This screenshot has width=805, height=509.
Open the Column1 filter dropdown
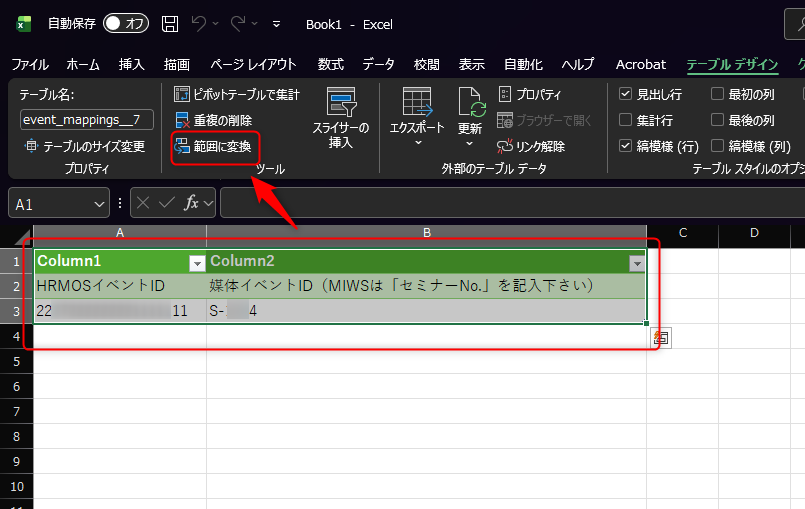[x=196, y=262]
